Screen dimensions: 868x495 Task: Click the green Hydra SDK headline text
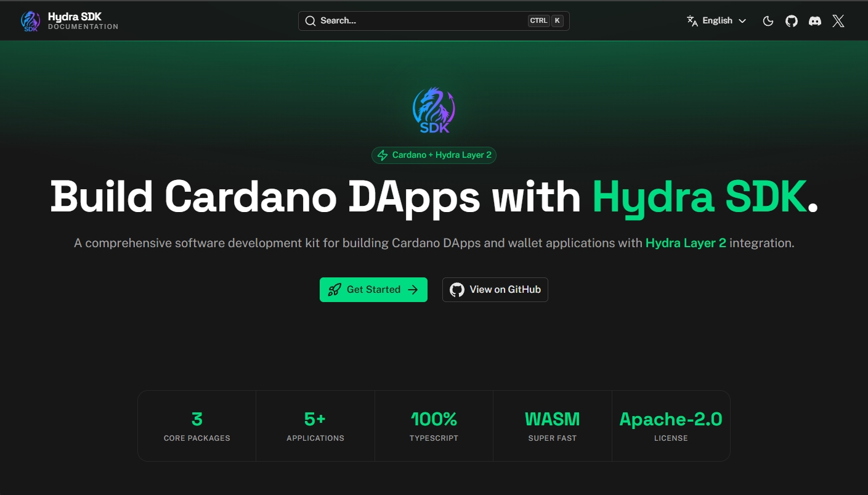[699, 197]
